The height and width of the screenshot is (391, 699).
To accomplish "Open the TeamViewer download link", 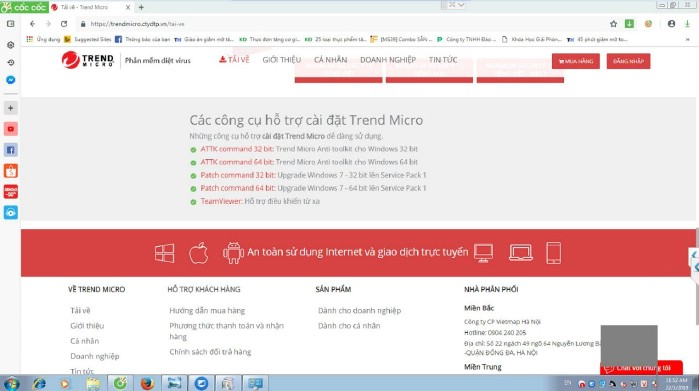I will [x=221, y=201].
